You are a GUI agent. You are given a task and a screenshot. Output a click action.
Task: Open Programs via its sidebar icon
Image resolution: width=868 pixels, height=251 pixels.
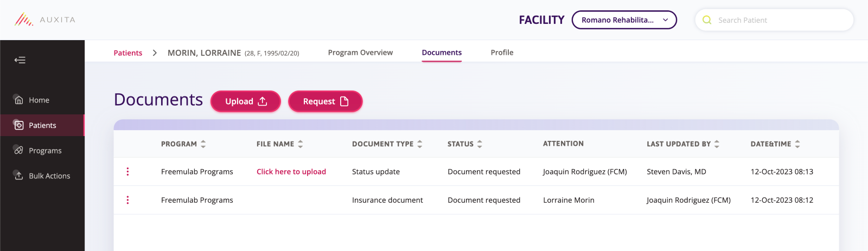tap(19, 150)
